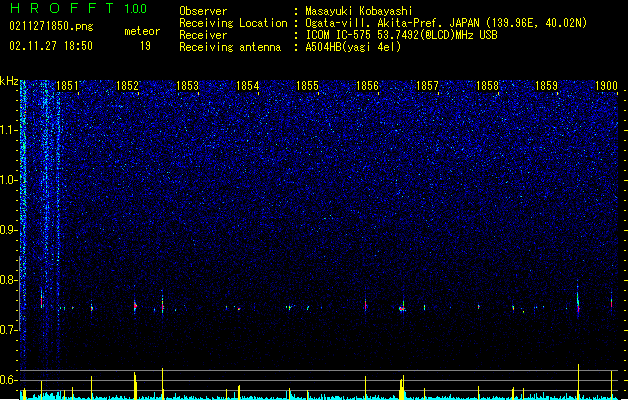Click the 0.7 kHz axis tick label
This screenshot has width=629, height=400.
pyautogui.click(x=8, y=330)
